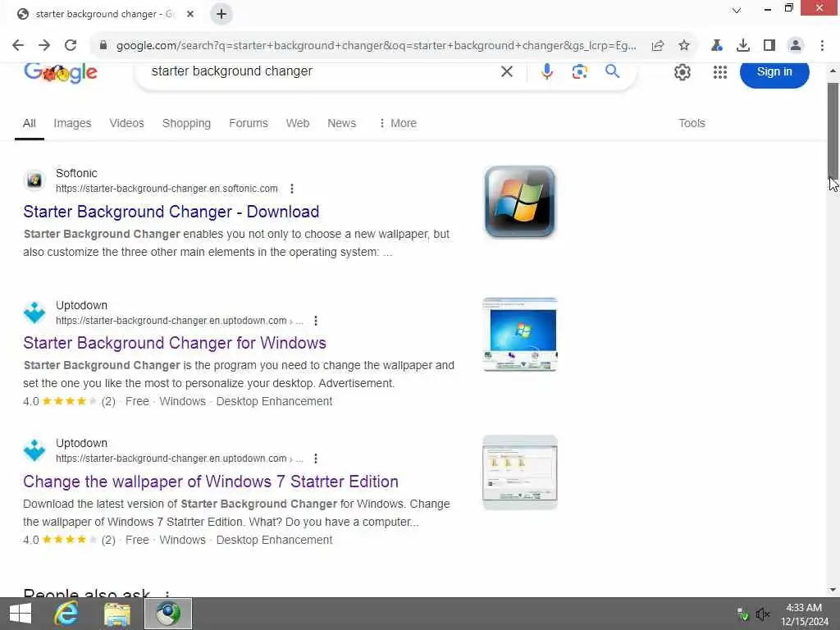
Task: Go to the Google logo homepage
Action: [61, 73]
